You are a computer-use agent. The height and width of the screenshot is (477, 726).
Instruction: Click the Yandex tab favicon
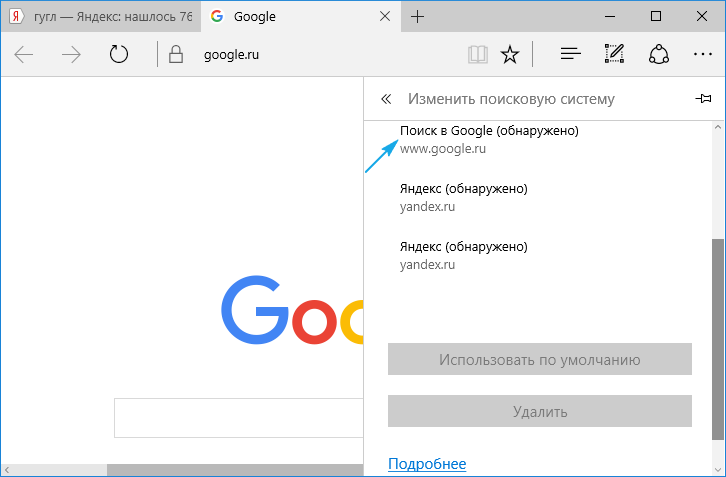17,17
